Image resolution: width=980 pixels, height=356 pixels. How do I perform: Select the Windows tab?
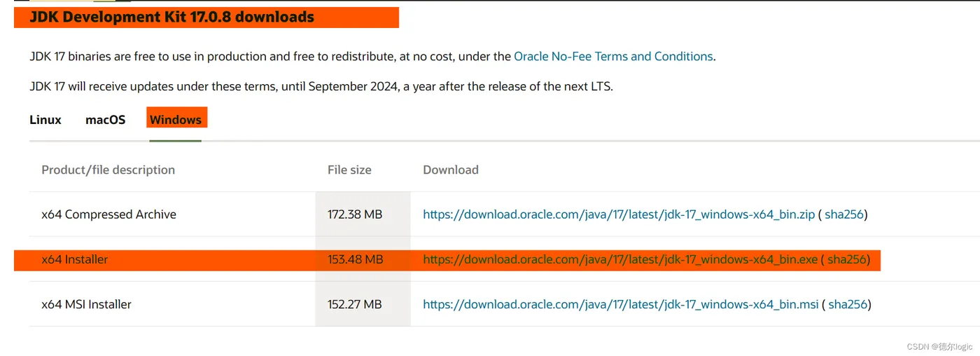[x=176, y=120]
